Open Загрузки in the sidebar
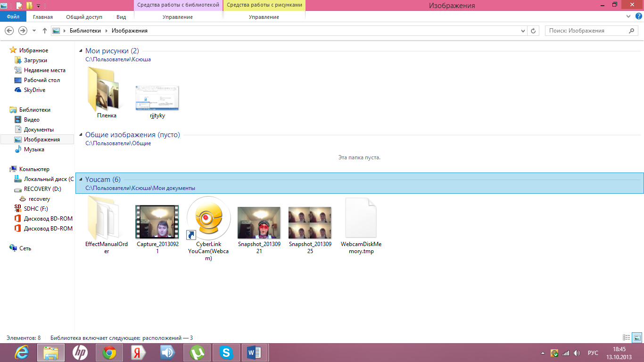The height and width of the screenshot is (362, 644). pyautogui.click(x=35, y=60)
